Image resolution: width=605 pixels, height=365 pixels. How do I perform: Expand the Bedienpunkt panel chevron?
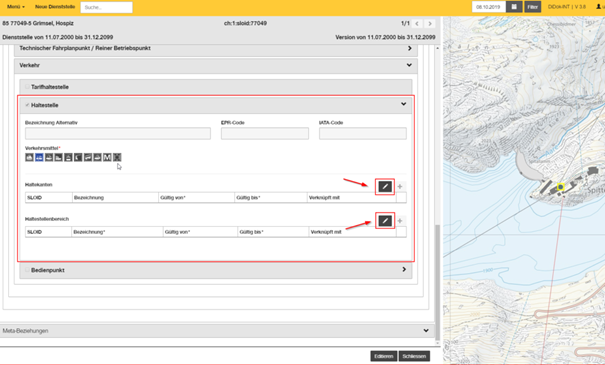404,269
